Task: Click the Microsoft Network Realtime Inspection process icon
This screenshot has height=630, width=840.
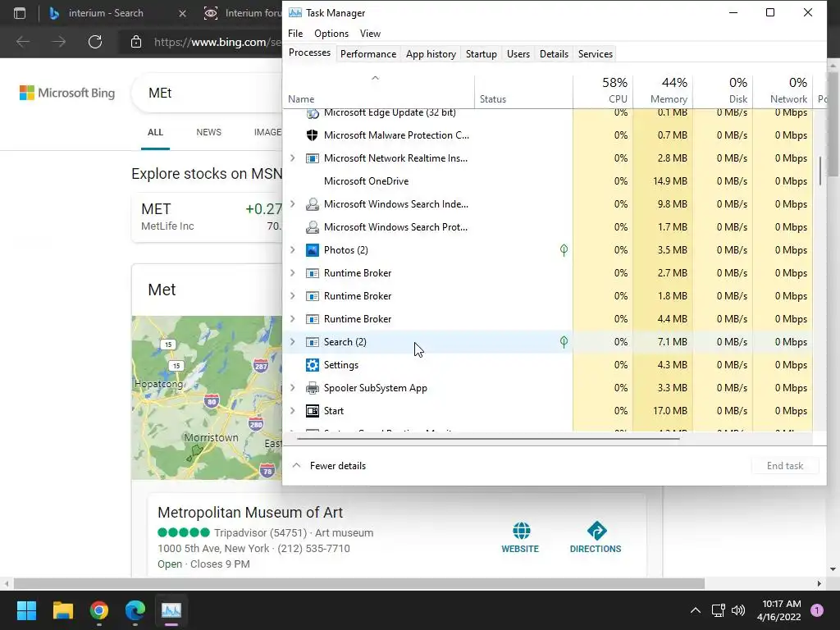Action: point(312,158)
